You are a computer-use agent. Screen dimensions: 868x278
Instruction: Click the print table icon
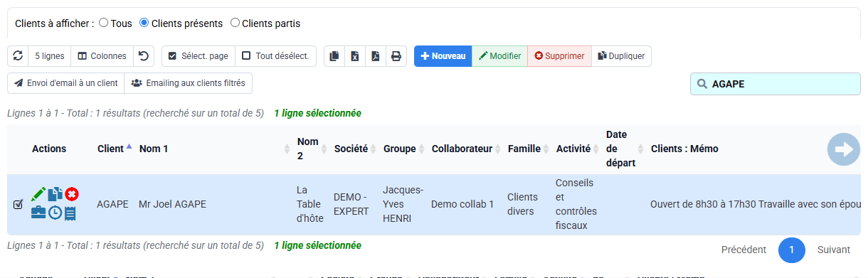[x=396, y=56]
